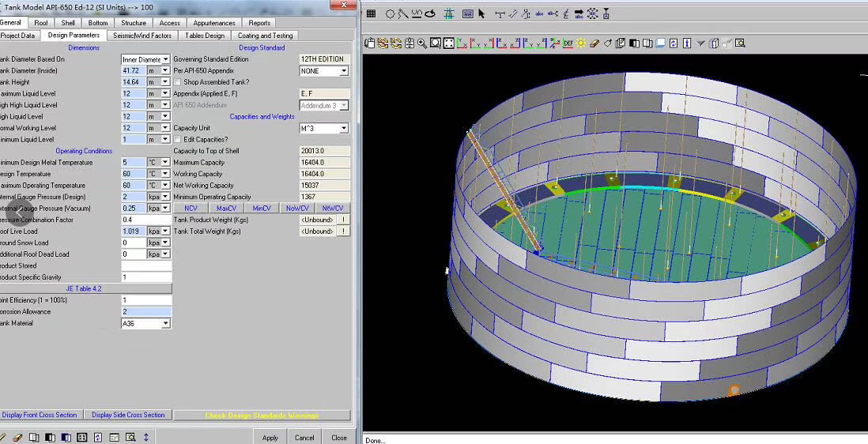Click the Apply button

(x=270, y=437)
